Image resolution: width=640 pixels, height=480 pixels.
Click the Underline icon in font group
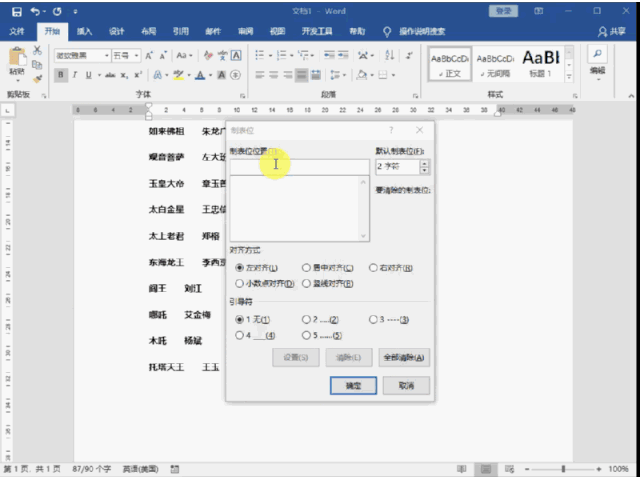pos(88,75)
